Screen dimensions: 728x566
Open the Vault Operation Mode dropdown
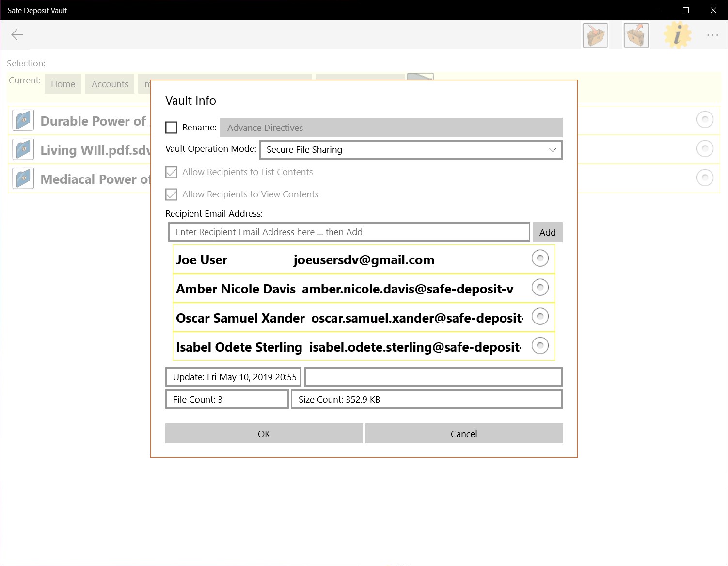point(411,150)
